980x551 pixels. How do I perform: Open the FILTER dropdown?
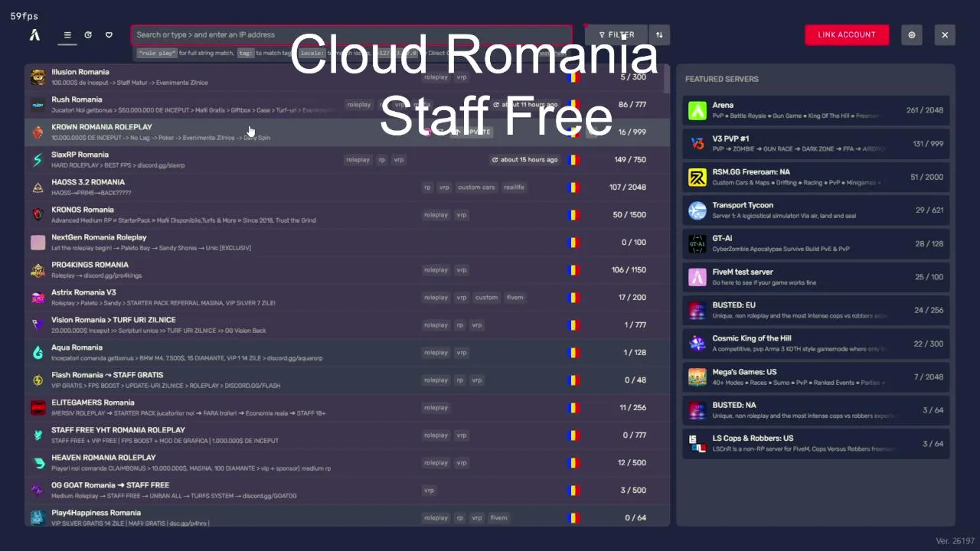tap(616, 34)
